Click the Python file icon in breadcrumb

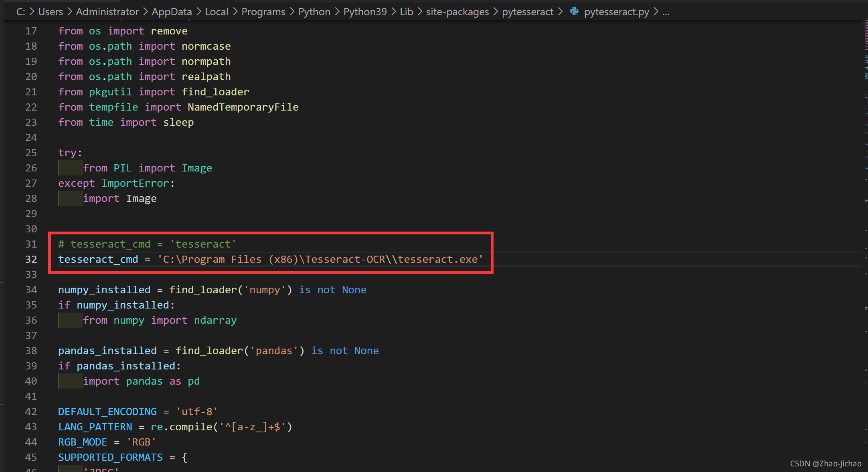tap(574, 12)
